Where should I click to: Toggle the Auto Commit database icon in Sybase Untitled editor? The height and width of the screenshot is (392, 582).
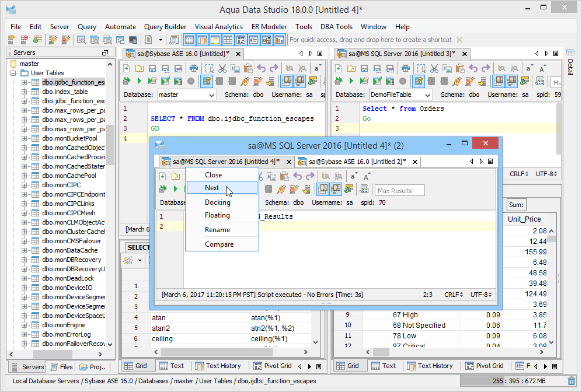pos(207,81)
